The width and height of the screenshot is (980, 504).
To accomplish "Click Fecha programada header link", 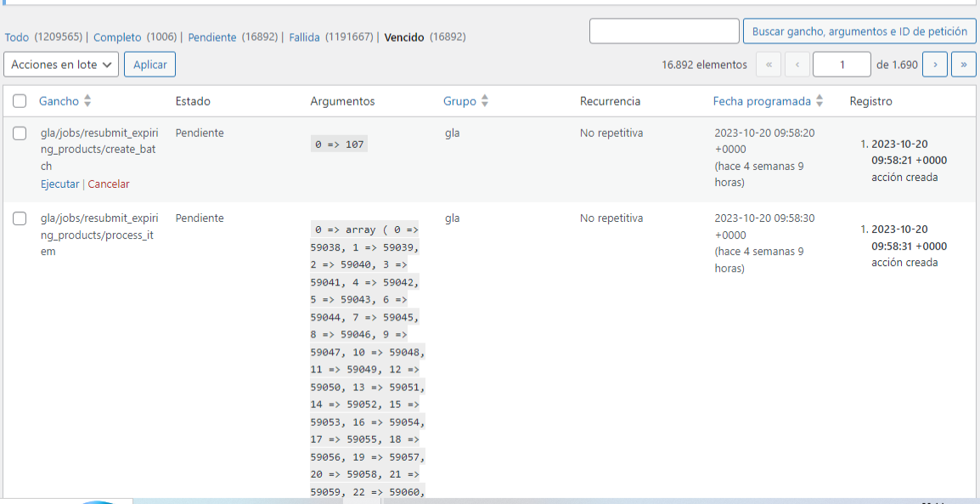I will [762, 100].
